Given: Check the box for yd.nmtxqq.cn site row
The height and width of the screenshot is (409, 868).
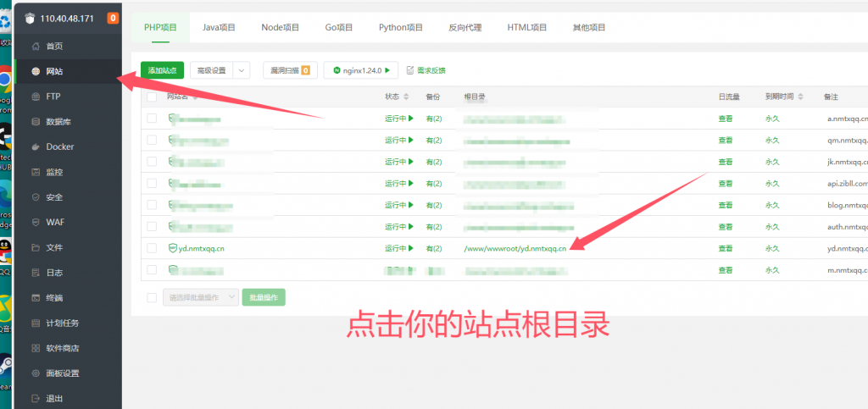Looking at the screenshot, I should pyautogui.click(x=152, y=248).
